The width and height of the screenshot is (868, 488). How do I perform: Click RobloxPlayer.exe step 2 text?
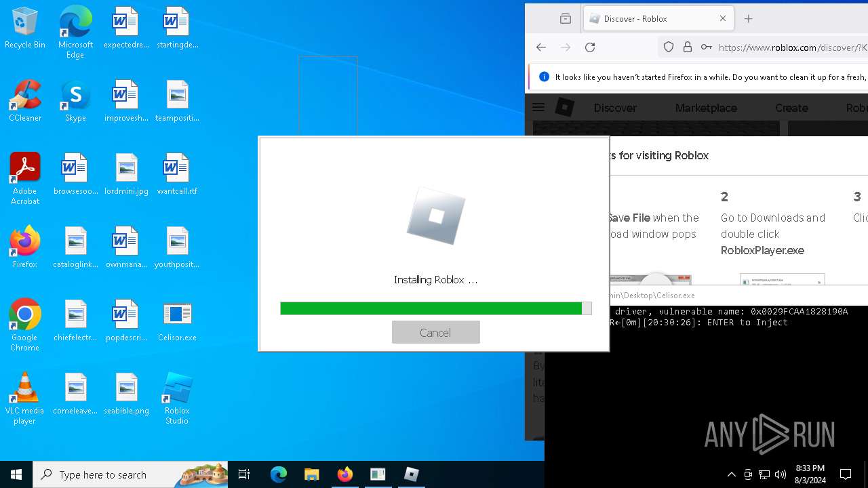[762, 250]
